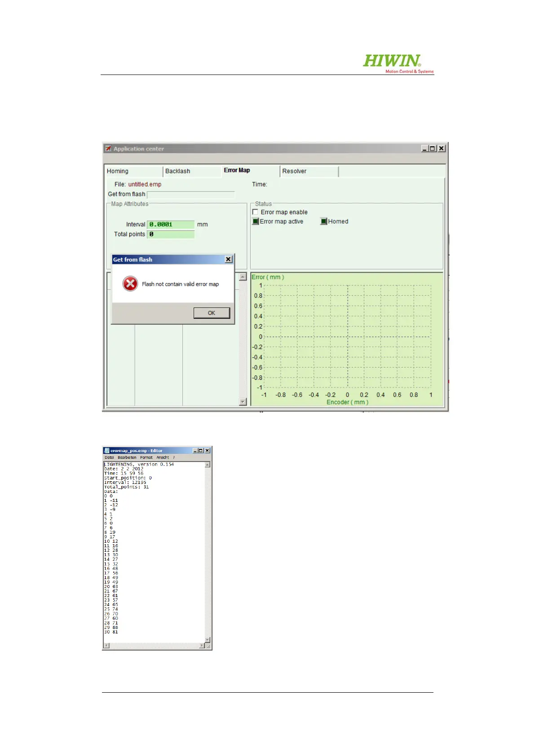Click Application center window icon
This screenshot has width=535, height=756.
108,149
